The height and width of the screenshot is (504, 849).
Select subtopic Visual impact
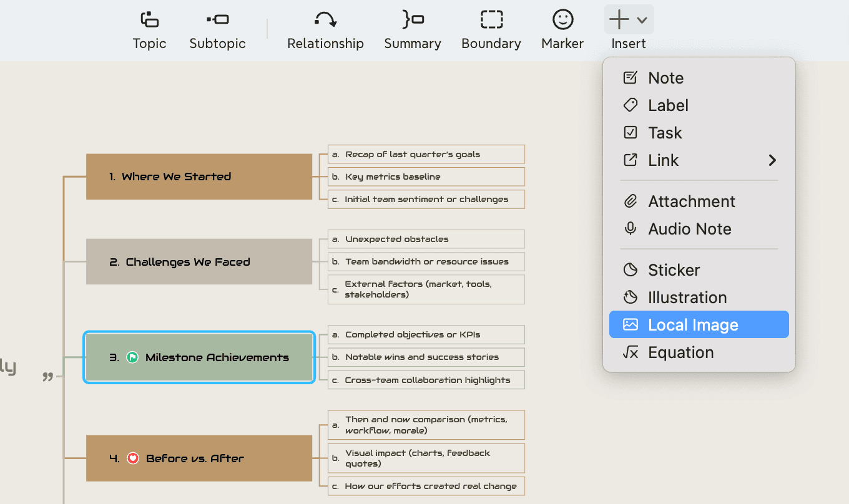[426, 458]
